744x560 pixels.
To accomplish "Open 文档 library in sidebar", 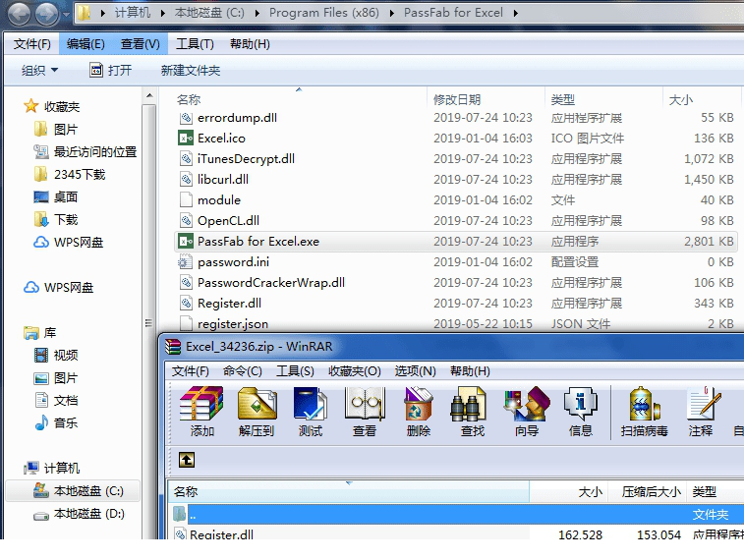I will click(x=55, y=400).
